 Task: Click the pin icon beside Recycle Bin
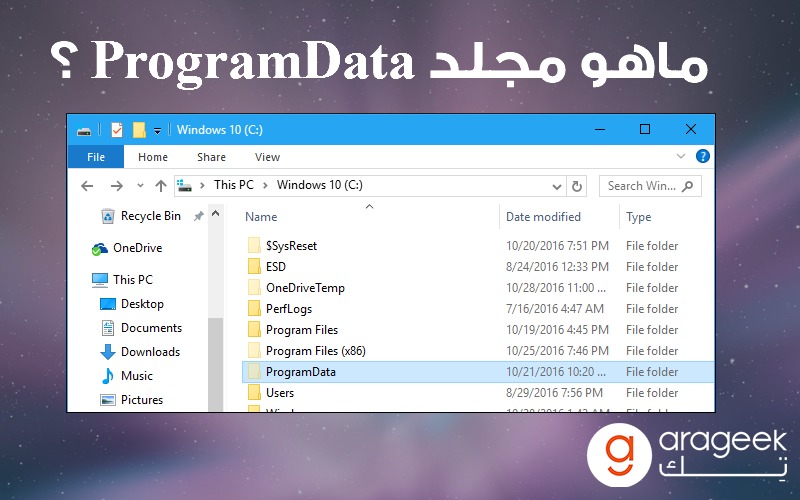point(198,216)
